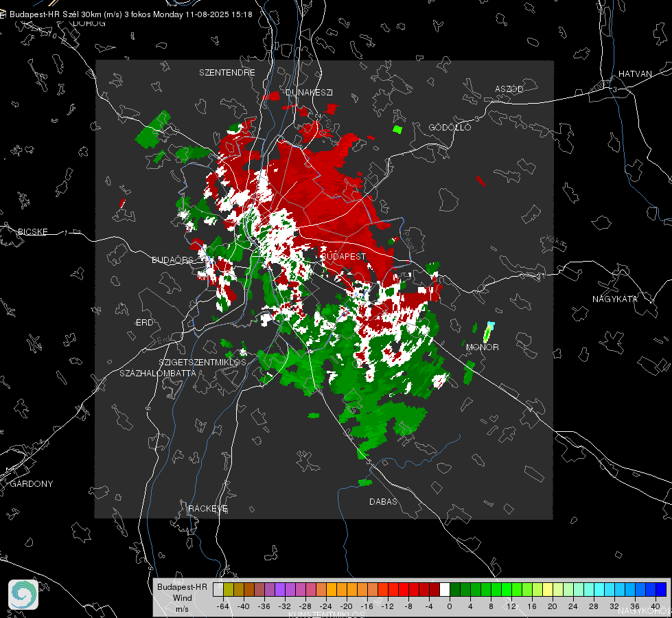Select the BICSKE city label
This screenshot has width=672, height=618.
33,232
